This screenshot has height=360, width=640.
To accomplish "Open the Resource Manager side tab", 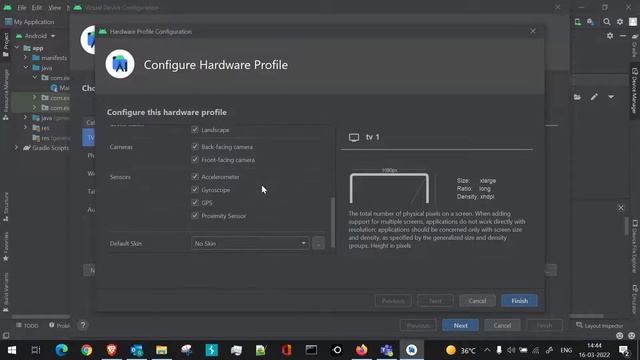I will pyautogui.click(x=5, y=95).
